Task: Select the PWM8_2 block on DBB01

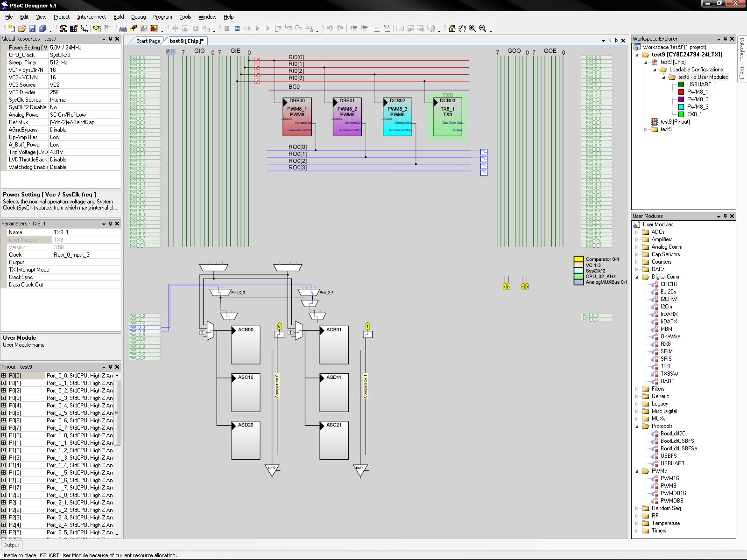Action: coord(347,117)
